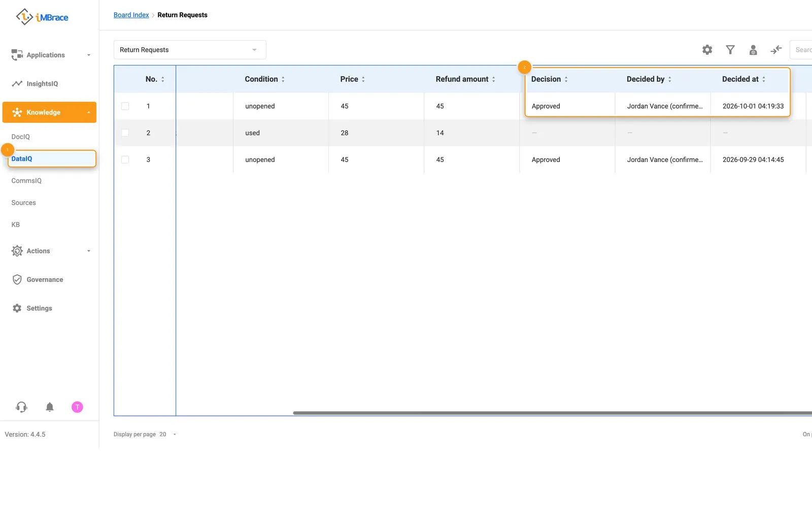Viewport: 812px width, 516px height.
Task: Sort by Decision column arrows
Action: click(x=566, y=79)
